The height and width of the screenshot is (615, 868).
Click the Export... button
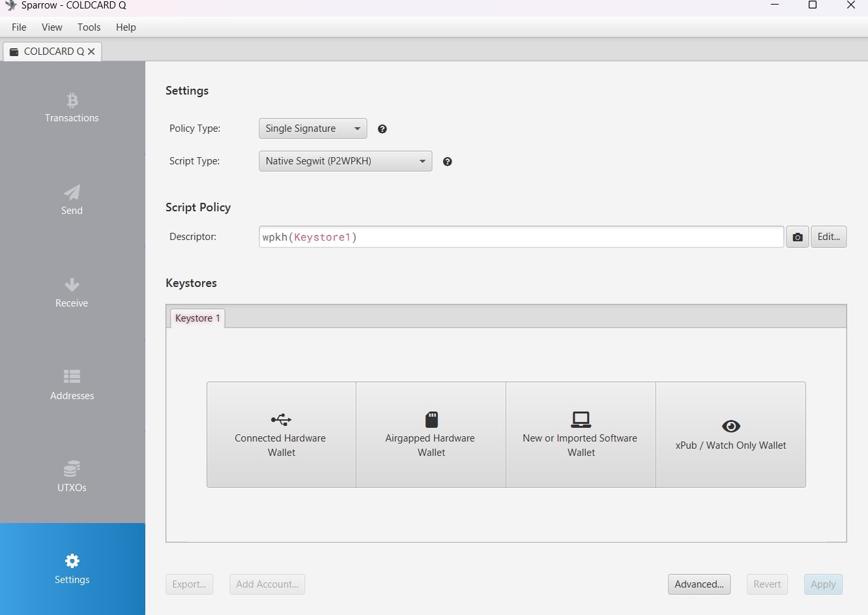(189, 584)
